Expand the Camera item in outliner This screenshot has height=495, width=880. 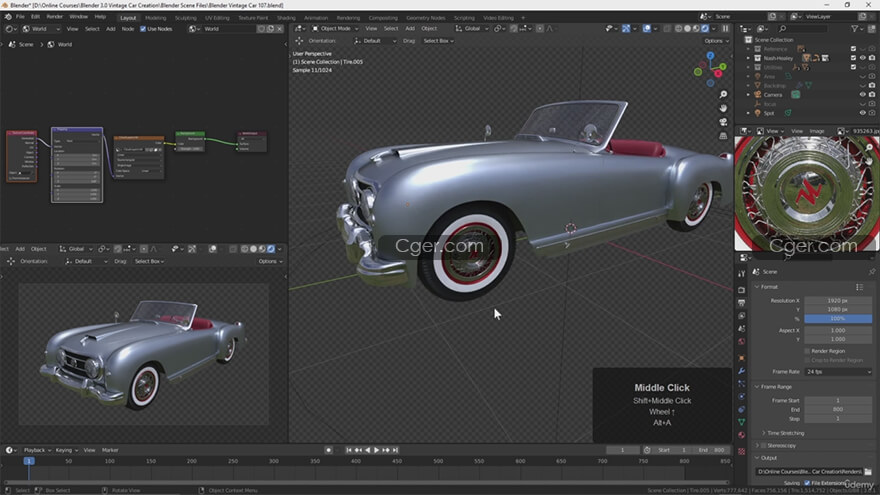pyautogui.click(x=748, y=95)
